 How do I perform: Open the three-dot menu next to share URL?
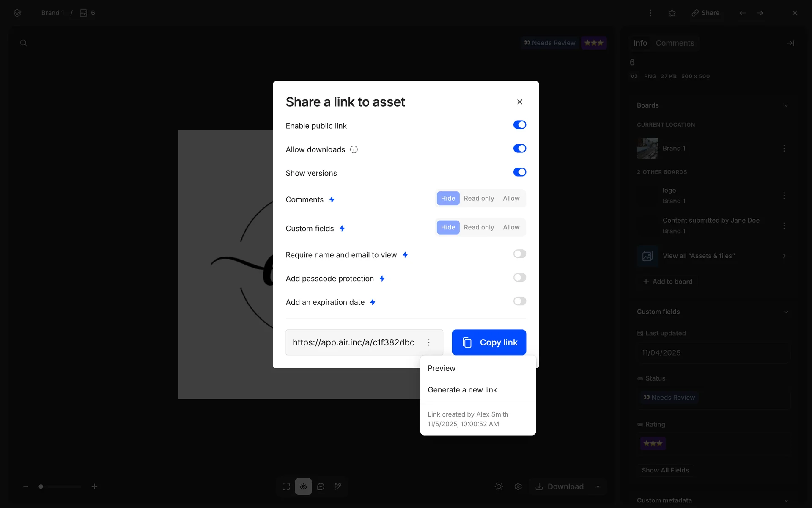click(x=429, y=342)
